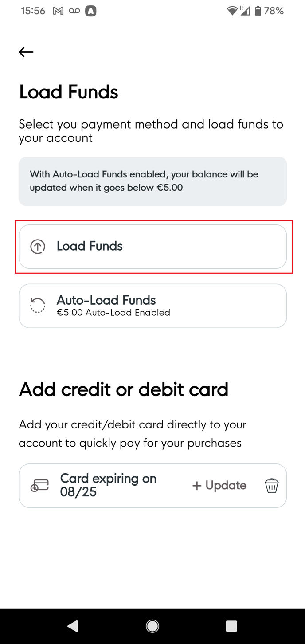Click the upload arrow icon beside Load Funds
This screenshot has height=644, width=305.
(38, 247)
